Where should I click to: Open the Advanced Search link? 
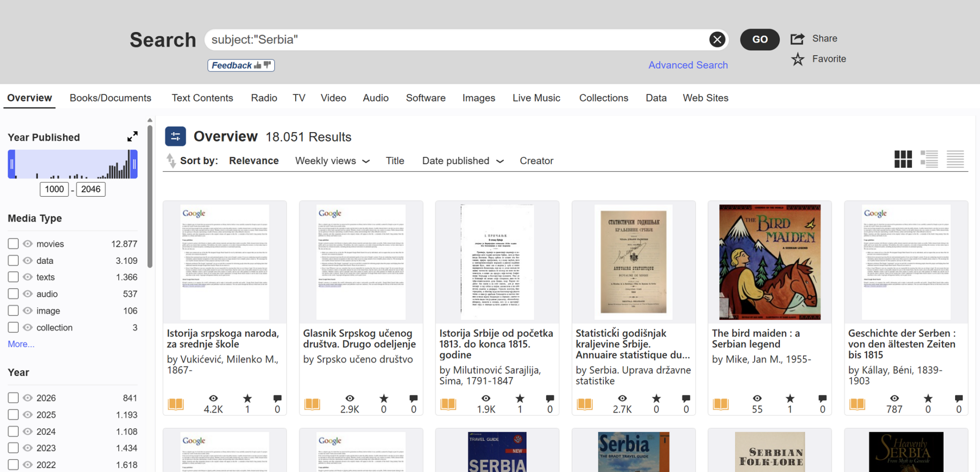[688, 65]
